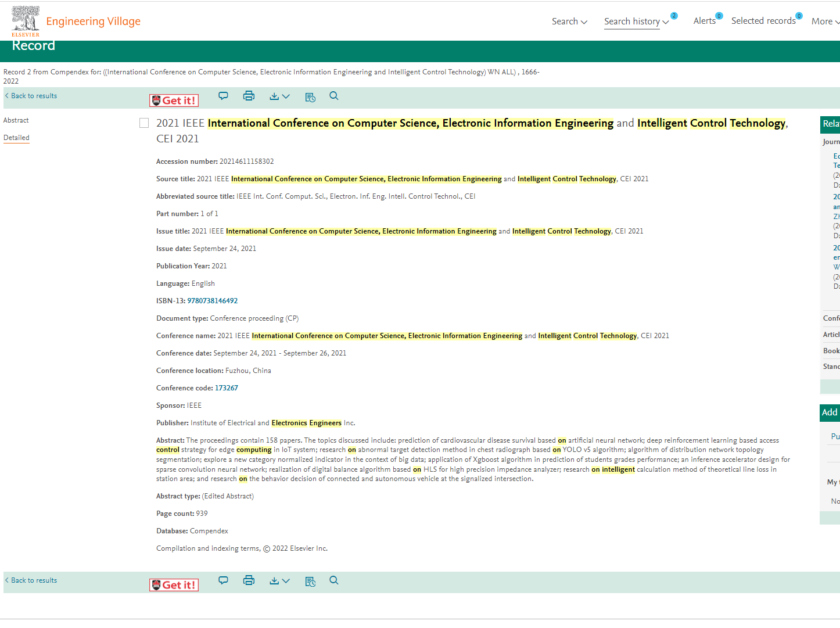Expand the Search history dropdown
The width and height of the screenshot is (840, 628).
tap(636, 21)
